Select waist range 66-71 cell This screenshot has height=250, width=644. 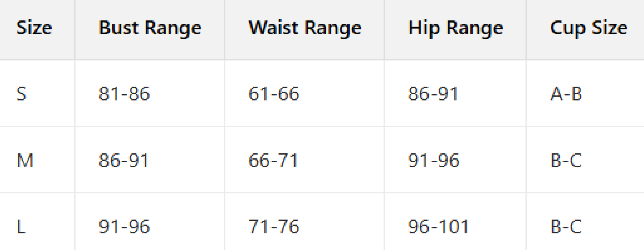click(x=273, y=160)
